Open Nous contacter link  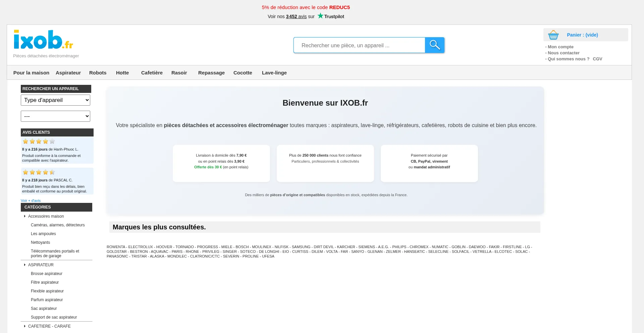coord(563,53)
